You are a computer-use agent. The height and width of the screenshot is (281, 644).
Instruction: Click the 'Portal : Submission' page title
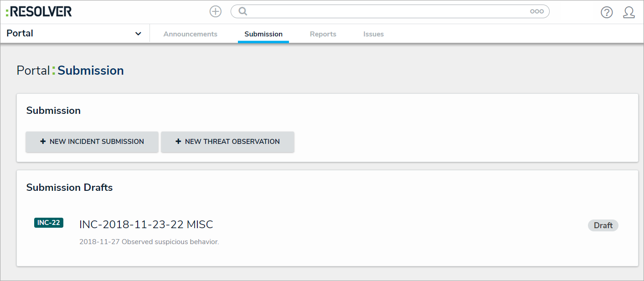pyautogui.click(x=70, y=71)
